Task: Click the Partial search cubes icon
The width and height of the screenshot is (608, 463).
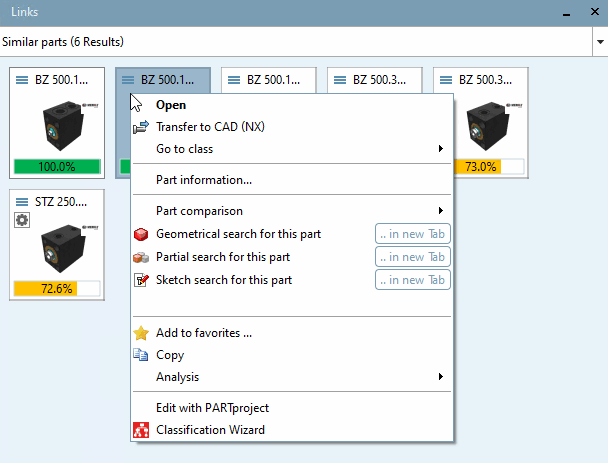Action: tap(141, 257)
